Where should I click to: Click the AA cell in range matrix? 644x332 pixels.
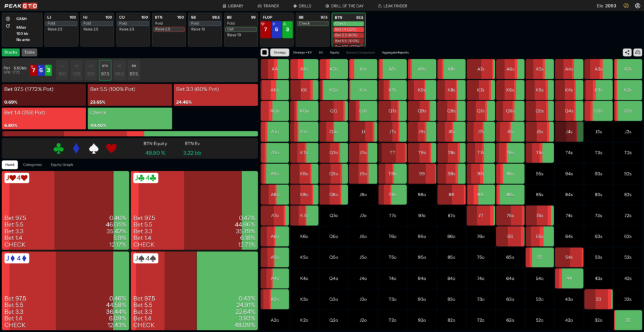point(275,69)
